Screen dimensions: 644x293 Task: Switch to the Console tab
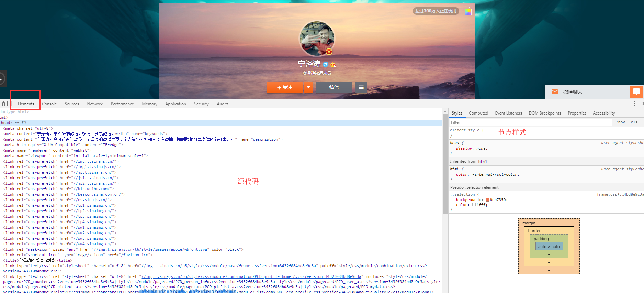tap(49, 104)
